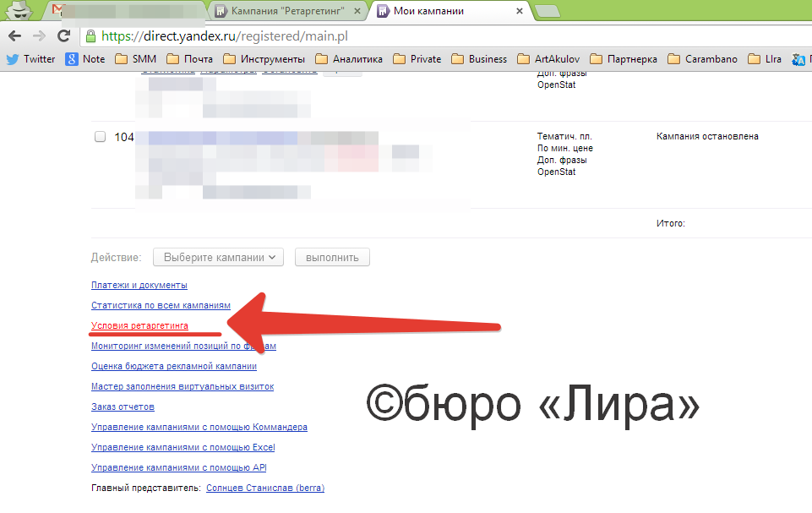Image resolution: width=812 pixels, height=513 pixels.
Task: Click the browser forward navigation arrow
Action: [38, 37]
